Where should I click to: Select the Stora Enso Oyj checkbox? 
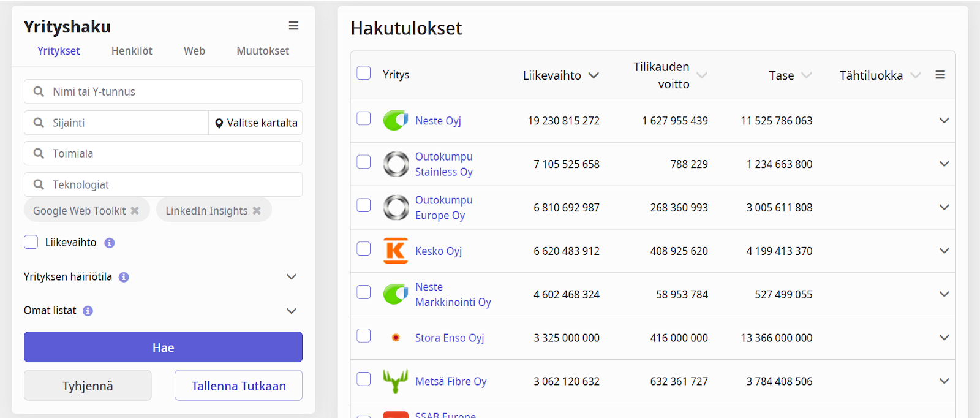[x=364, y=335]
